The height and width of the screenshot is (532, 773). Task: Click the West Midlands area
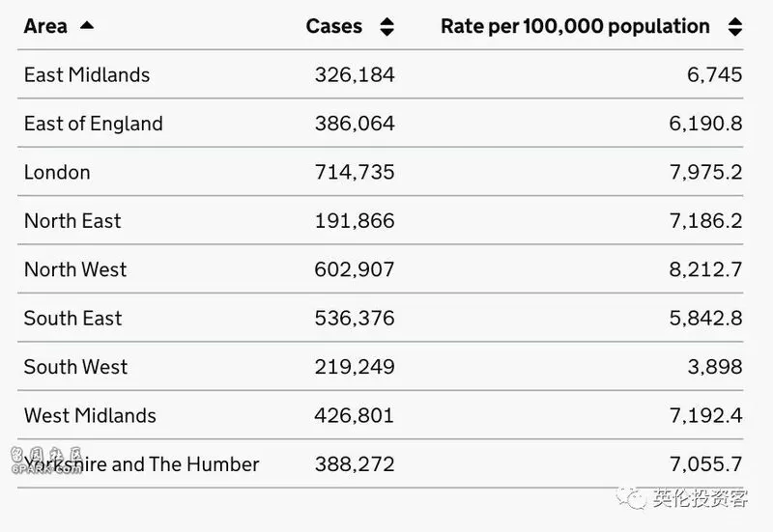(x=90, y=416)
